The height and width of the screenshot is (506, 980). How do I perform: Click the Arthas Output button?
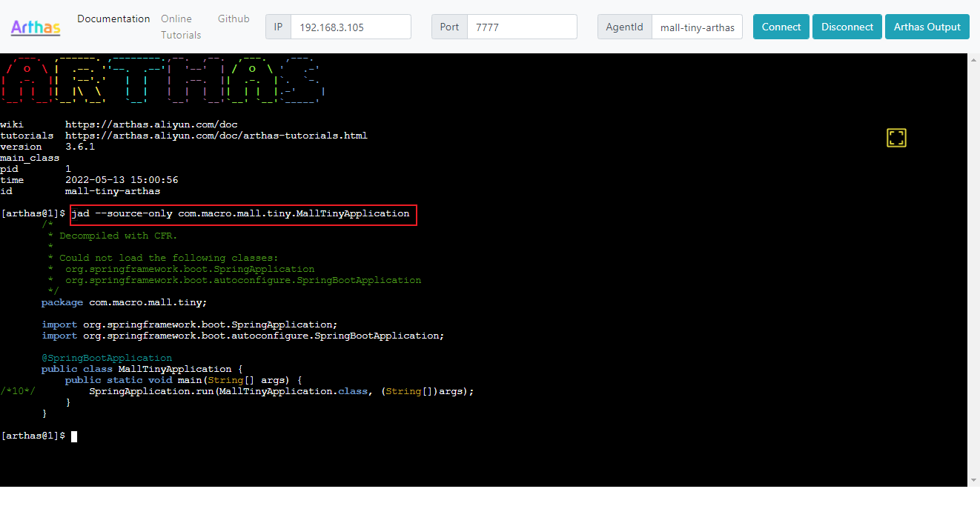pos(927,27)
